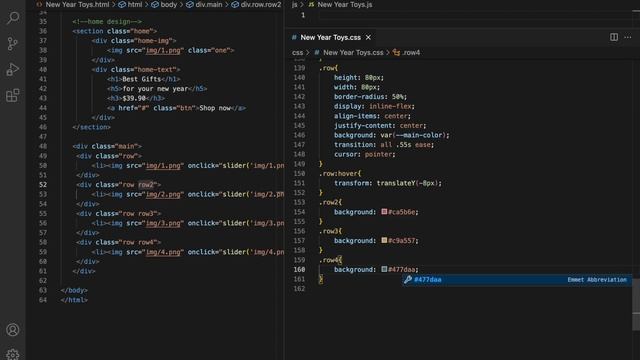Open the Accounts menu icon
The image size is (640, 360).
coord(13,330)
